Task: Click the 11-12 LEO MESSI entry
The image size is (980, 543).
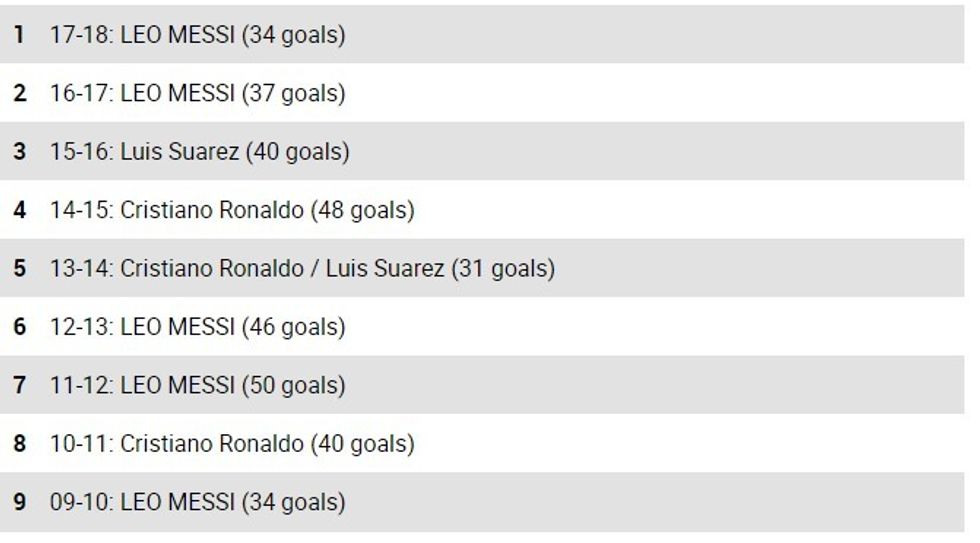Action: (x=197, y=385)
